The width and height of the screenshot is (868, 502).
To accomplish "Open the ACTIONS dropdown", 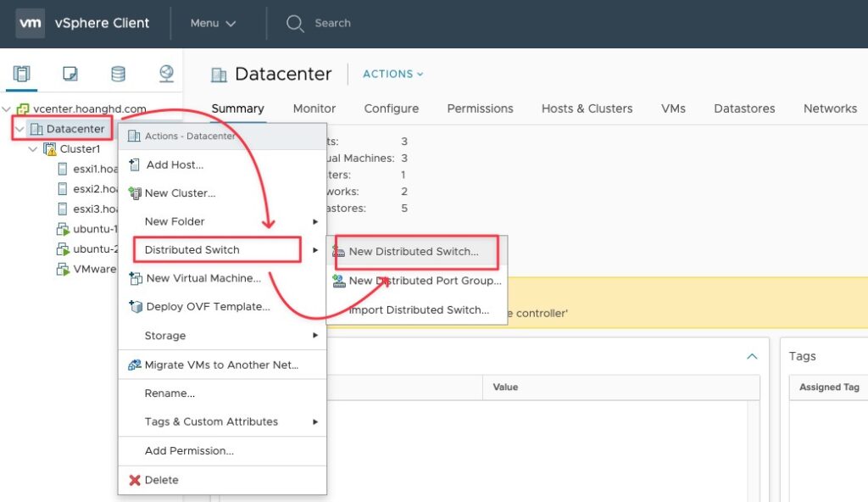I will (x=393, y=75).
